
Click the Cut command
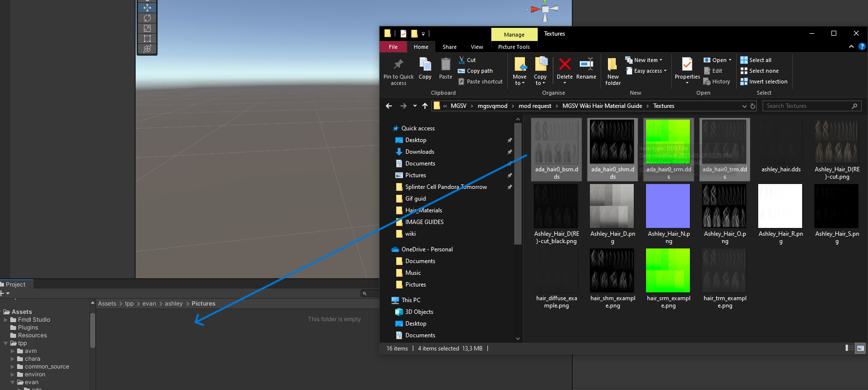pyautogui.click(x=467, y=60)
